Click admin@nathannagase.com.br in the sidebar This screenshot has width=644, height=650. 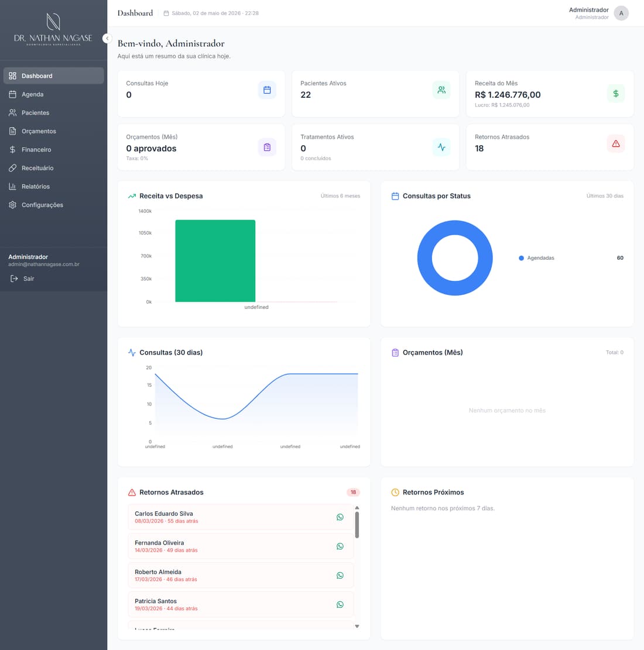[x=44, y=264]
